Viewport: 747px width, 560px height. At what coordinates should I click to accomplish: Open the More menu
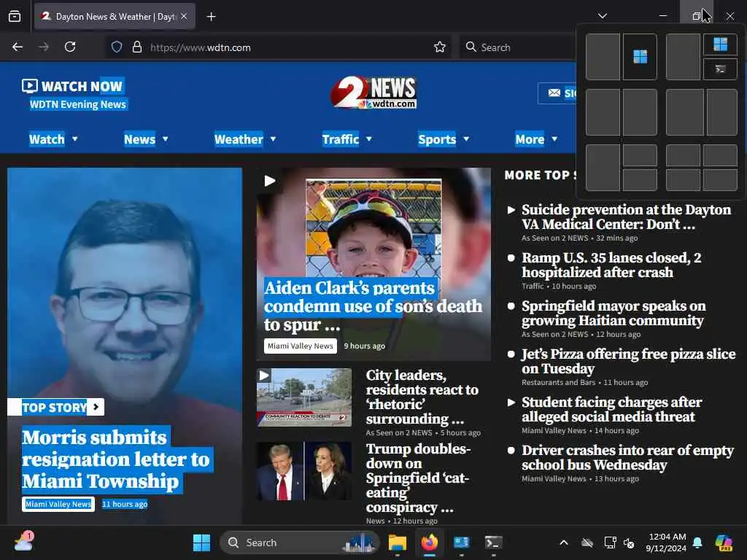(x=530, y=139)
